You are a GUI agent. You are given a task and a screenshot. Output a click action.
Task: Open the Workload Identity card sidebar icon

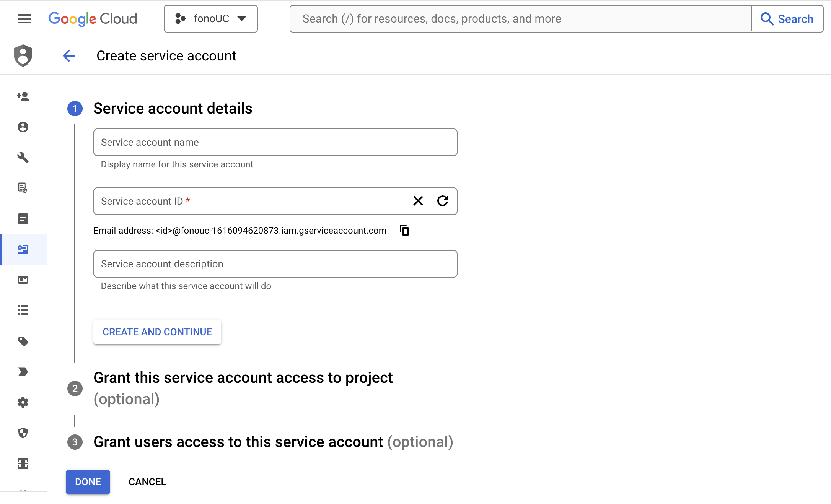pos(23,280)
